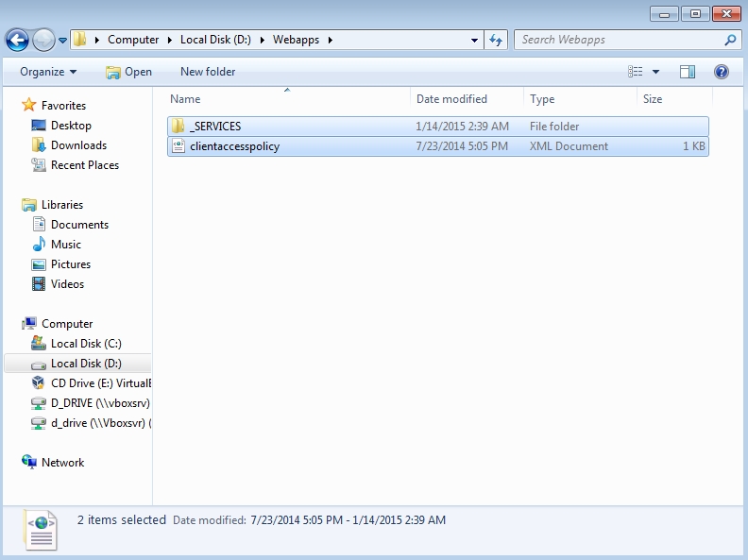Viewport: 748px width, 560px height.
Task: Click the Music note icon
Action: click(39, 244)
